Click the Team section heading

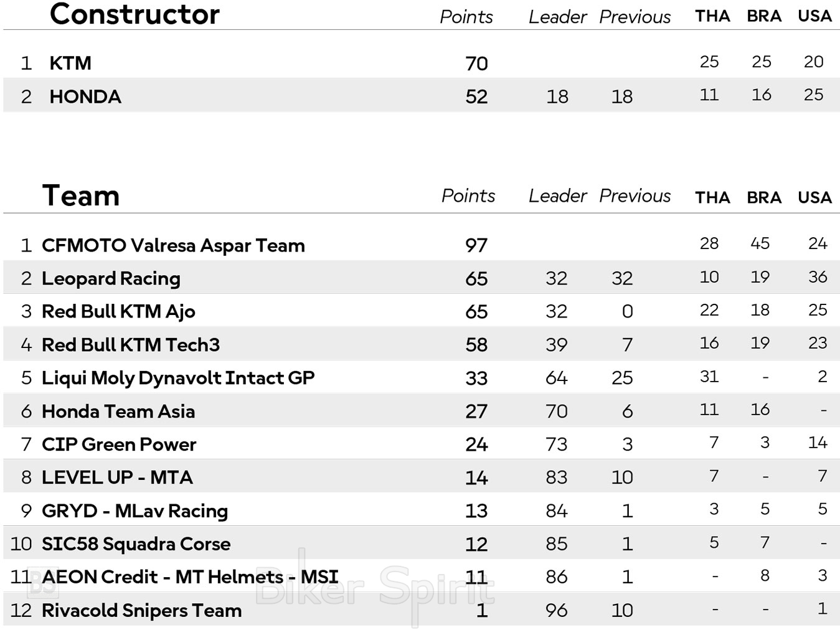coord(81,195)
